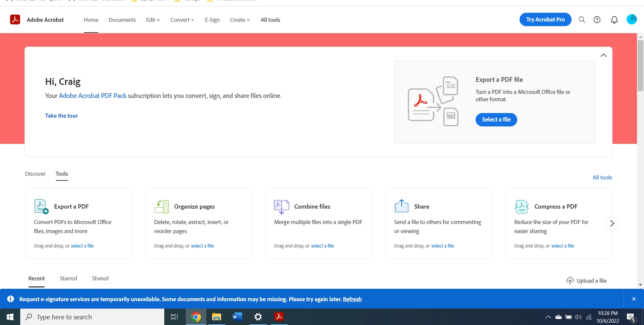Click the blue Select a file button

point(496,120)
